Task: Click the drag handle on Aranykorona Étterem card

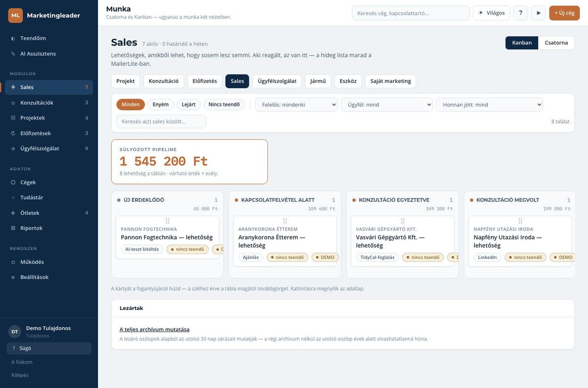Action: (x=285, y=221)
